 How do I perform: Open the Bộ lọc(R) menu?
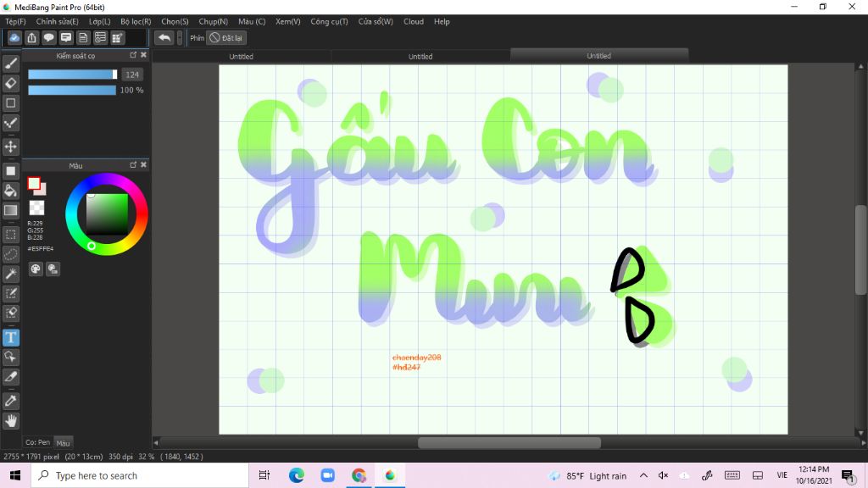(136, 21)
